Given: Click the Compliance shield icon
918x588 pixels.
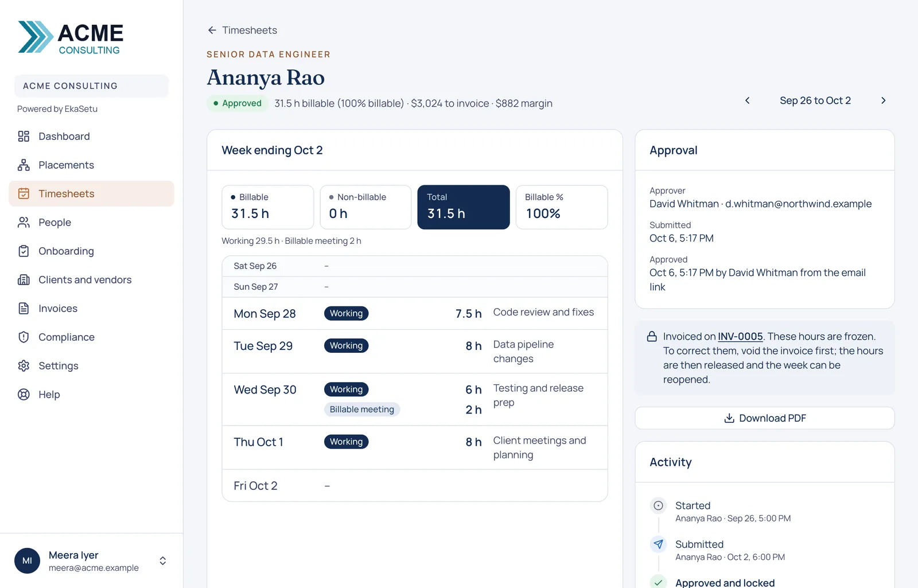Looking at the screenshot, I should [x=24, y=337].
